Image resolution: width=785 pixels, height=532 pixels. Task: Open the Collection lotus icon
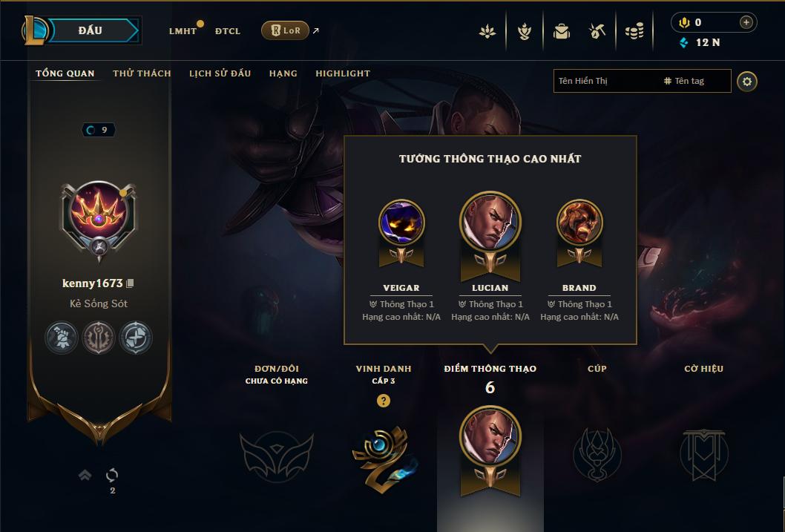click(x=487, y=31)
